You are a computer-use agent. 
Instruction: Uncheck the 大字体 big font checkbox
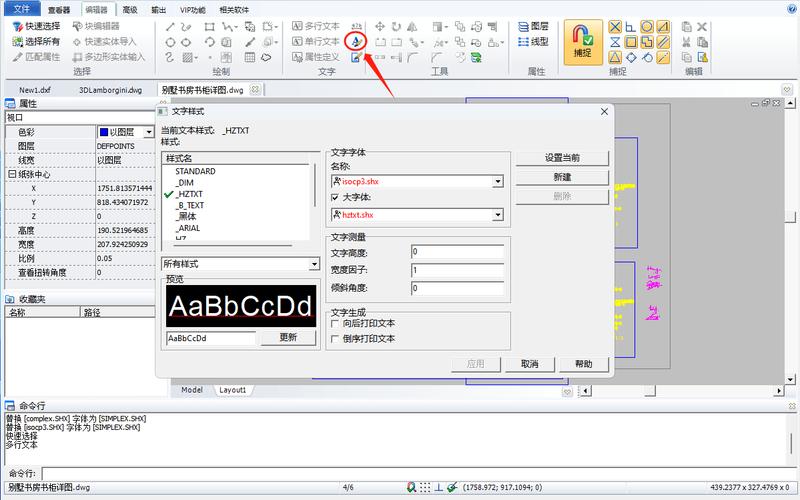(335, 197)
